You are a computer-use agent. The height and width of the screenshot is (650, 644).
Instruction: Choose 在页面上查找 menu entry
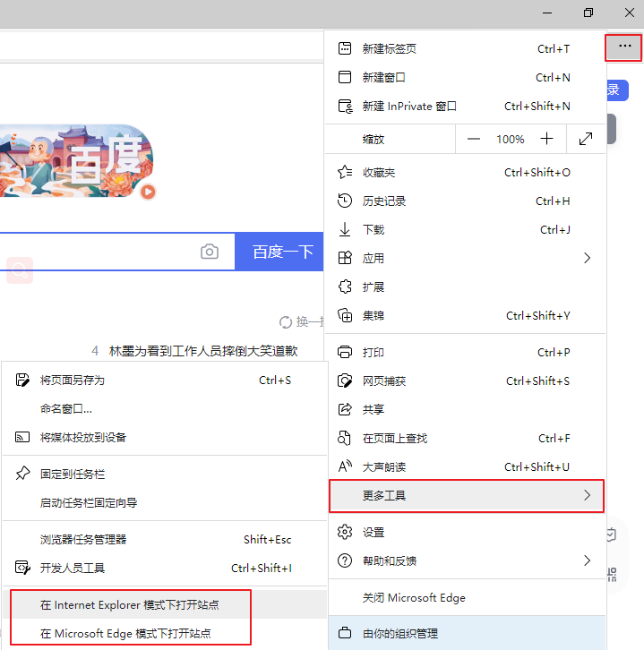point(465,438)
